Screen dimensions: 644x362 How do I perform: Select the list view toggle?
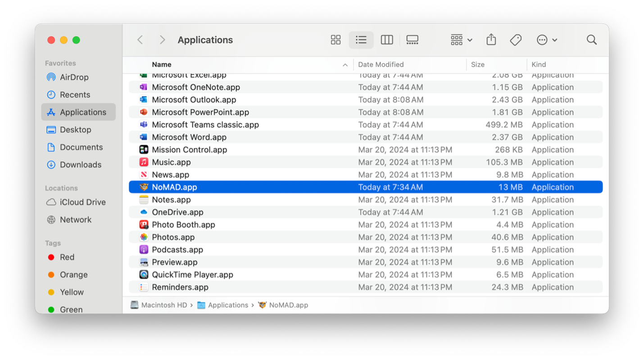click(361, 40)
